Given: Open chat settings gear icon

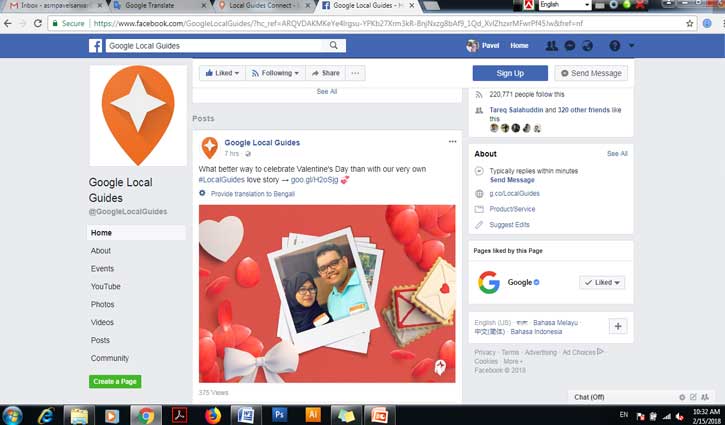Looking at the screenshot, I should click(x=682, y=397).
